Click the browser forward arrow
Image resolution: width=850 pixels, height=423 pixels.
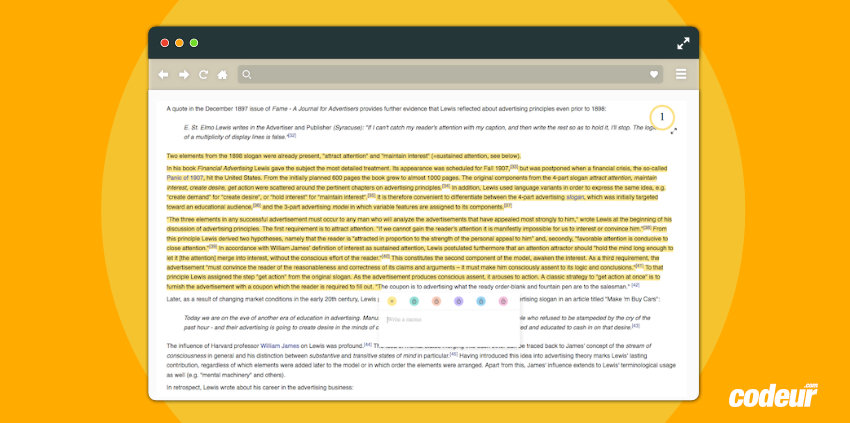click(x=184, y=74)
